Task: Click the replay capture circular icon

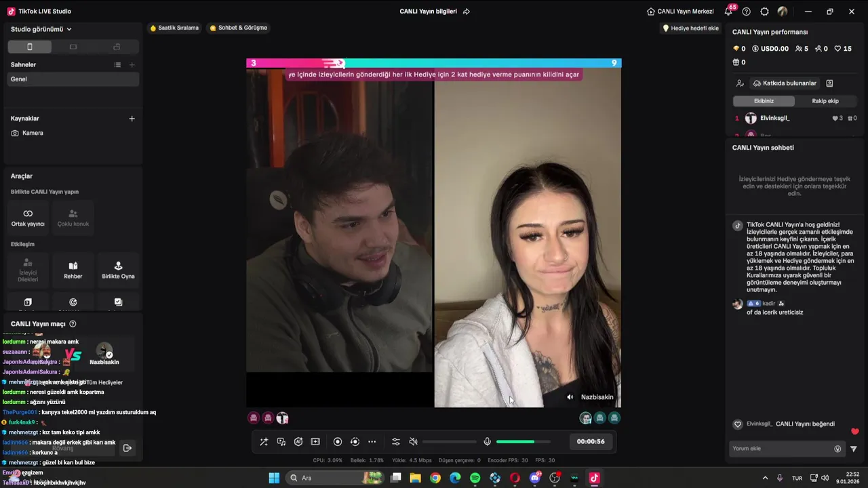Action: click(x=355, y=442)
